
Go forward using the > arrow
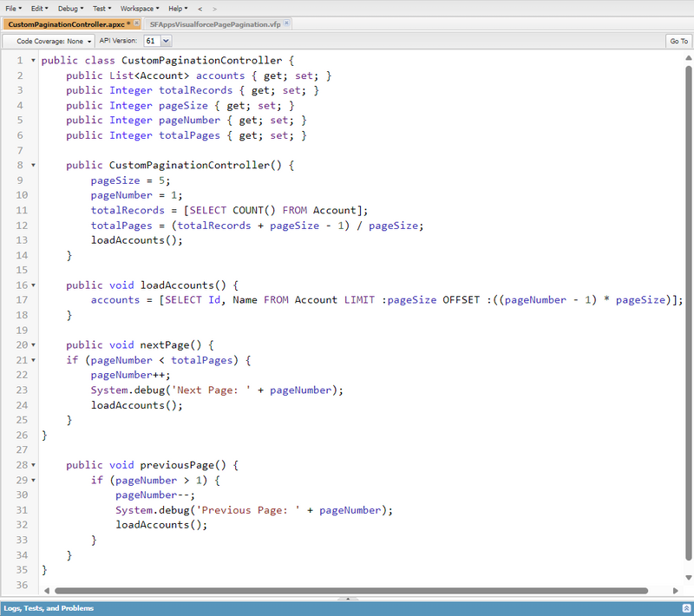(214, 9)
